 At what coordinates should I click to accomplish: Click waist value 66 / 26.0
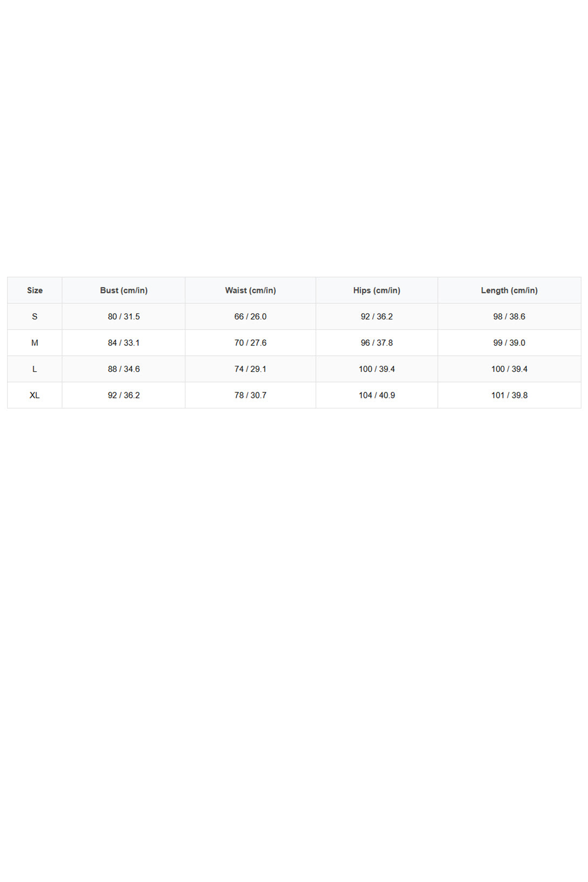pyautogui.click(x=250, y=317)
